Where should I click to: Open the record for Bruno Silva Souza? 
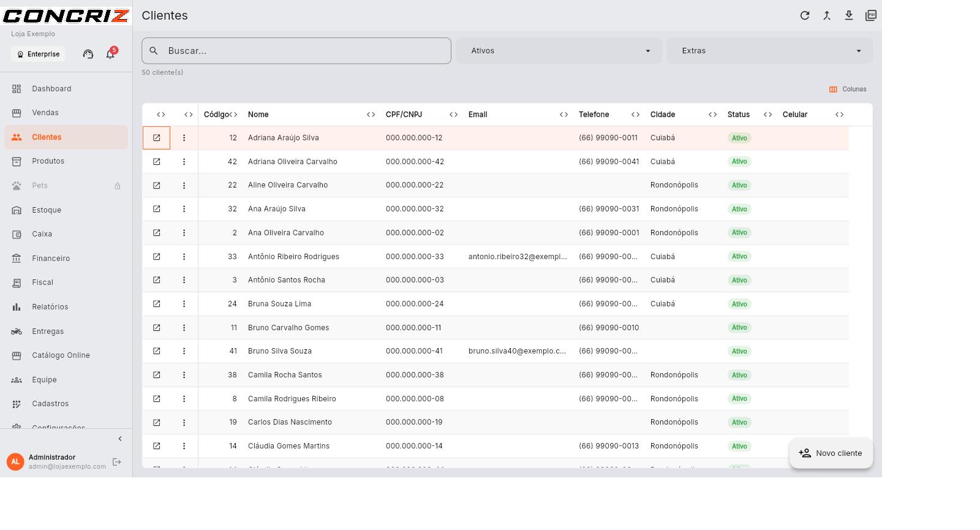[156, 351]
